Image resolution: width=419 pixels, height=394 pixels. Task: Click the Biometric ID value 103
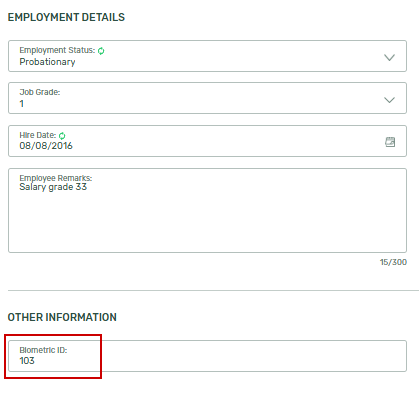27,361
